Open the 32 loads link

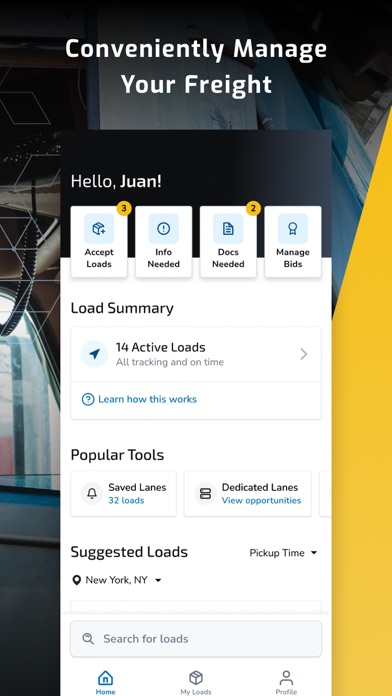click(x=126, y=500)
